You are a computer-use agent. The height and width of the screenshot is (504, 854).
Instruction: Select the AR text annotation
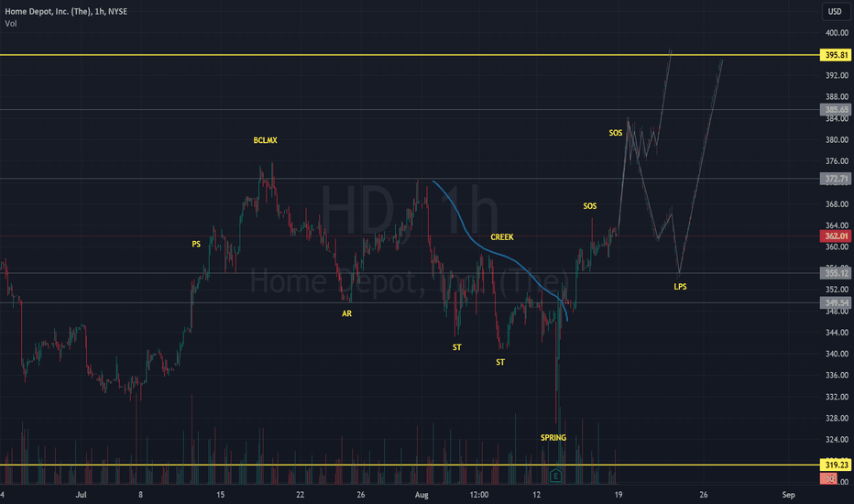click(x=346, y=313)
